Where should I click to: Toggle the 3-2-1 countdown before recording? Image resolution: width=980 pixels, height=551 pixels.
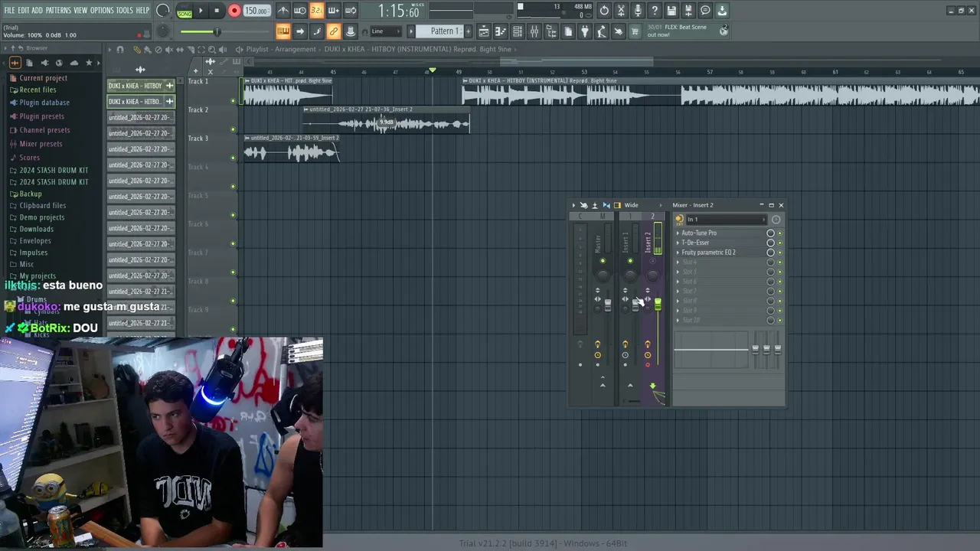coord(317,11)
